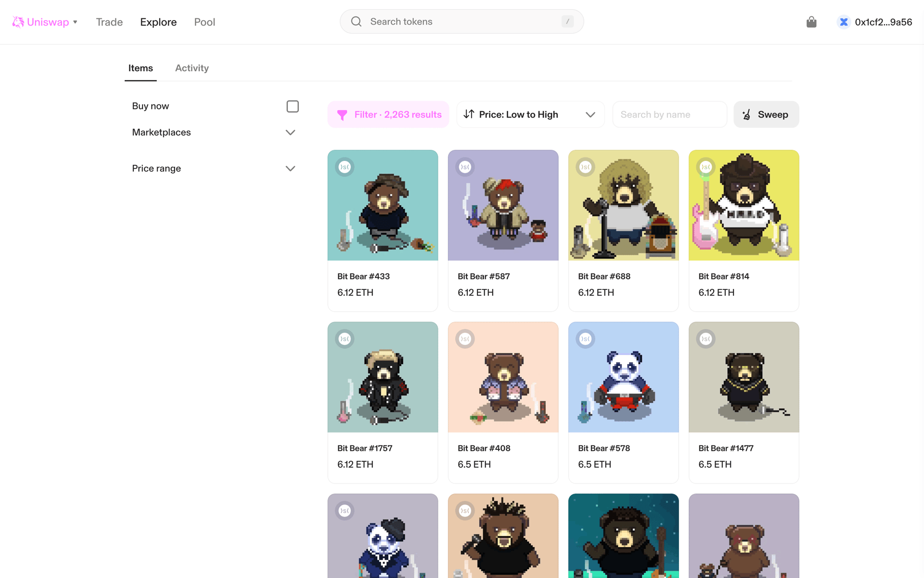Open the shopping bag cart
The image size is (924, 578).
click(x=811, y=22)
